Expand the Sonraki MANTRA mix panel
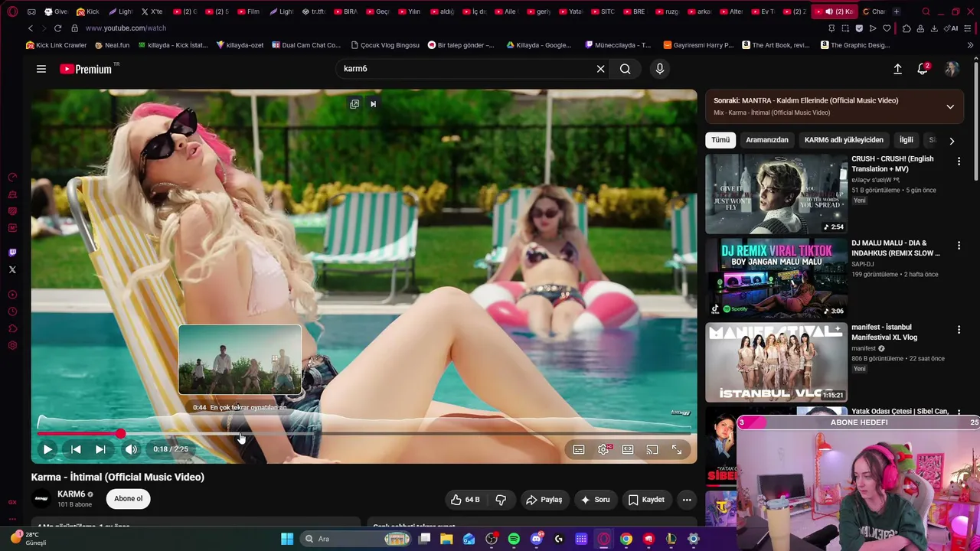This screenshot has height=551, width=980. coord(950,106)
